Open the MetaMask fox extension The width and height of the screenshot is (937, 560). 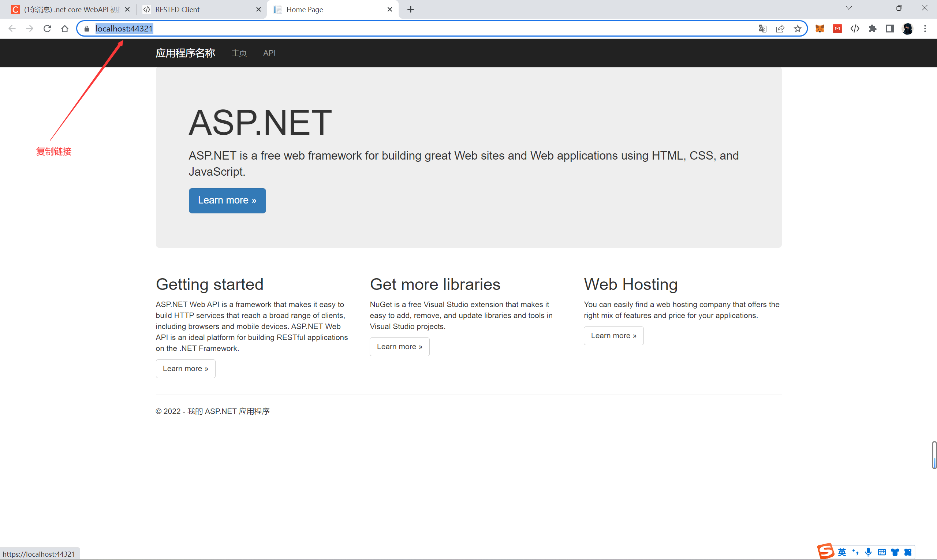pyautogui.click(x=820, y=29)
